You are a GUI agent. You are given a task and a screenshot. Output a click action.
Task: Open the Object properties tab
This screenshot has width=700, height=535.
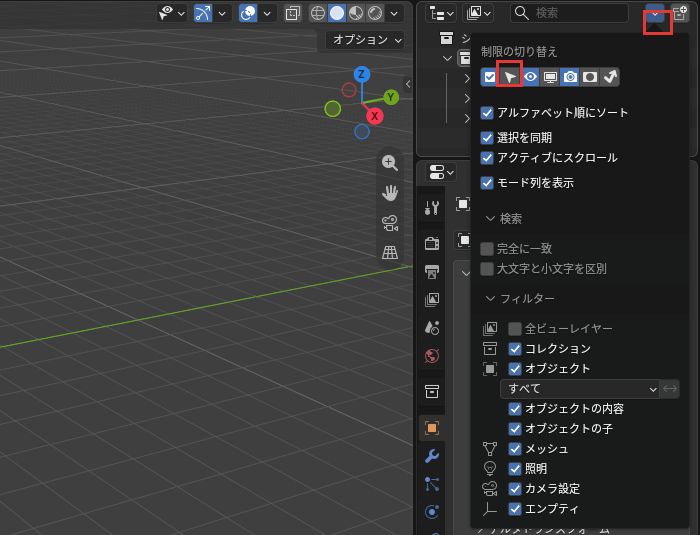432,428
